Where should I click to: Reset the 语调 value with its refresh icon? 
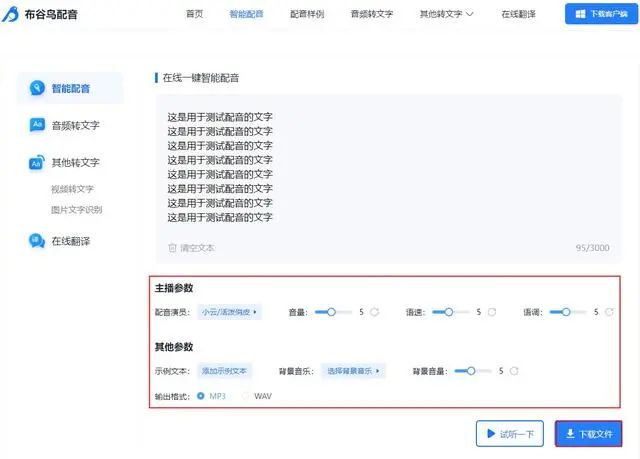click(609, 312)
